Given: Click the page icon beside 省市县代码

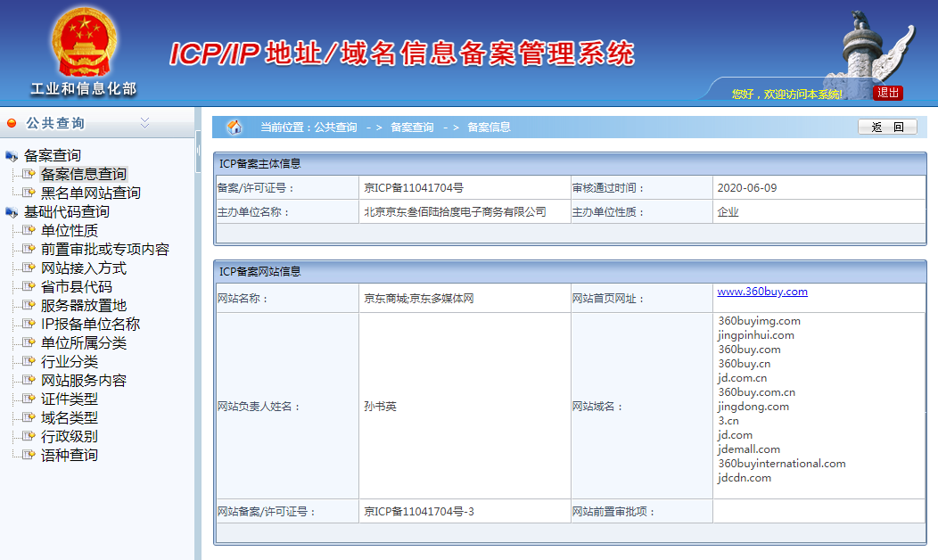Looking at the screenshot, I should tap(29, 286).
